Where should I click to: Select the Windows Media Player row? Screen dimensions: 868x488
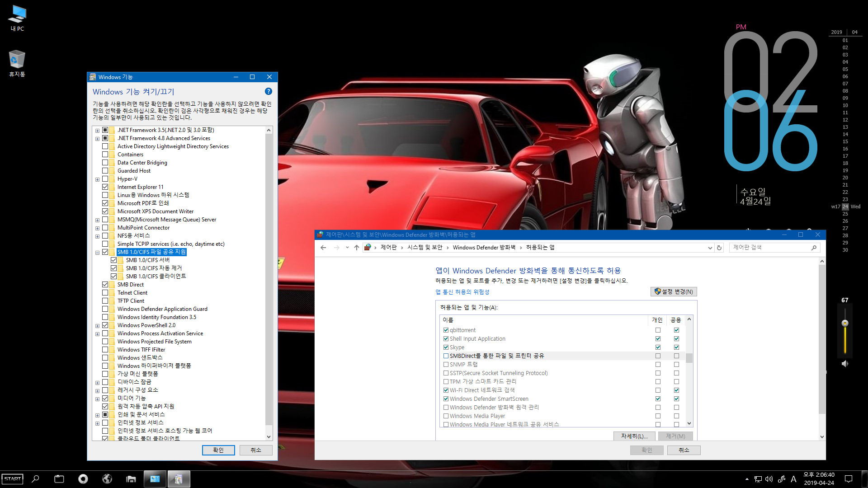tap(562, 416)
